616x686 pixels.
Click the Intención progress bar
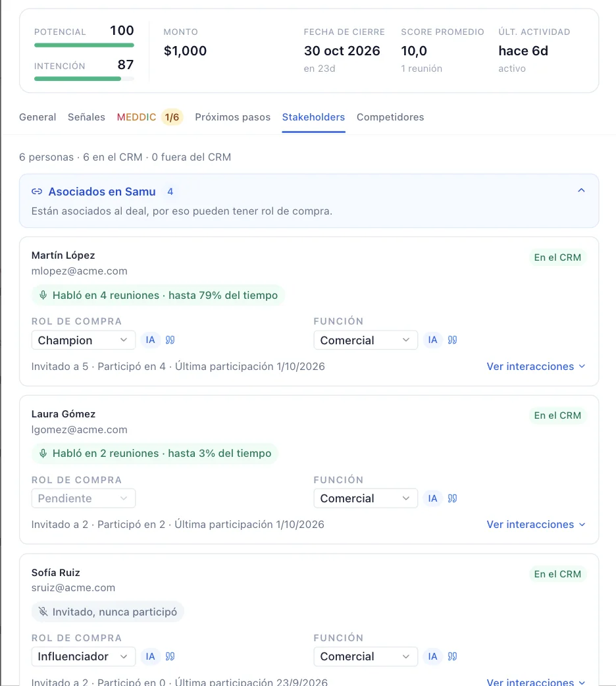point(84,79)
